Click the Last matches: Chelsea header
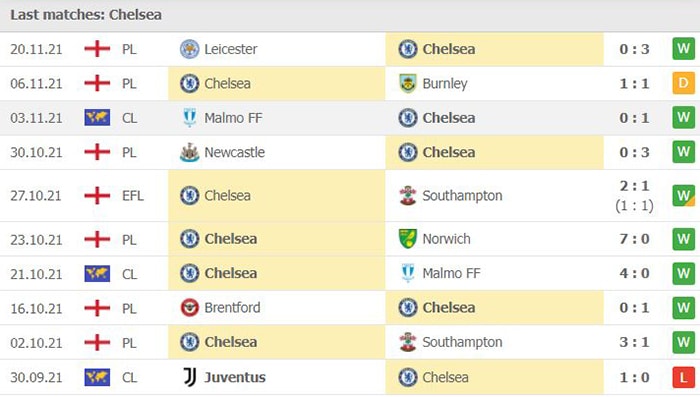The height and width of the screenshot is (397, 700). pyautogui.click(x=86, y=15)
